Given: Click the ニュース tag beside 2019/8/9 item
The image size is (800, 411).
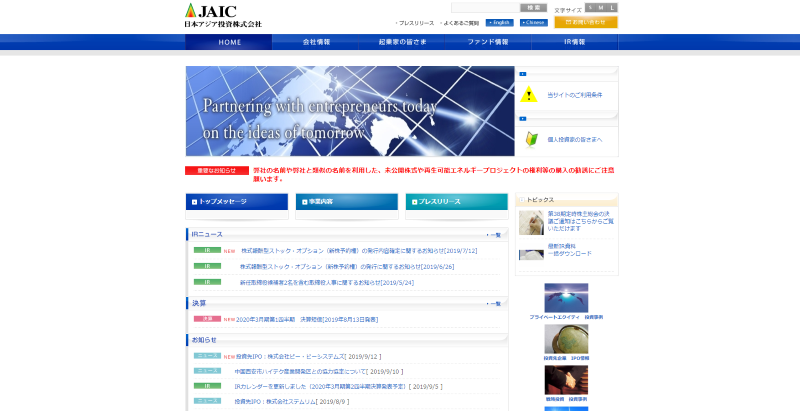Looking at the screenshot, I should [x=207, y=401].
